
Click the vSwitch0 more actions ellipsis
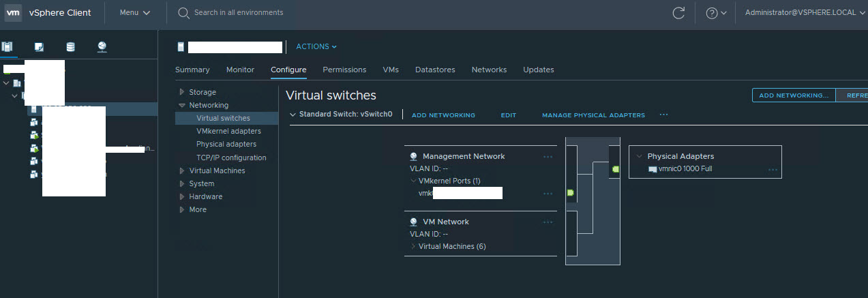click(663, 115)
